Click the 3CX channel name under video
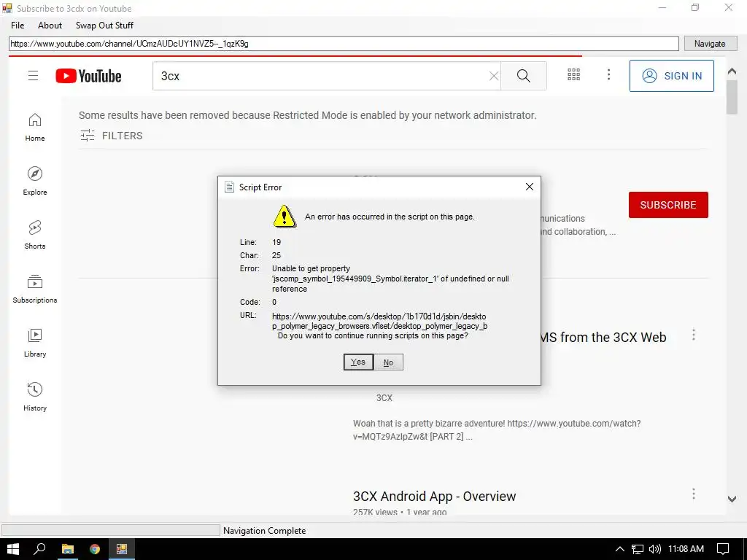The image size is (747, 560). [x=384, y=397]
